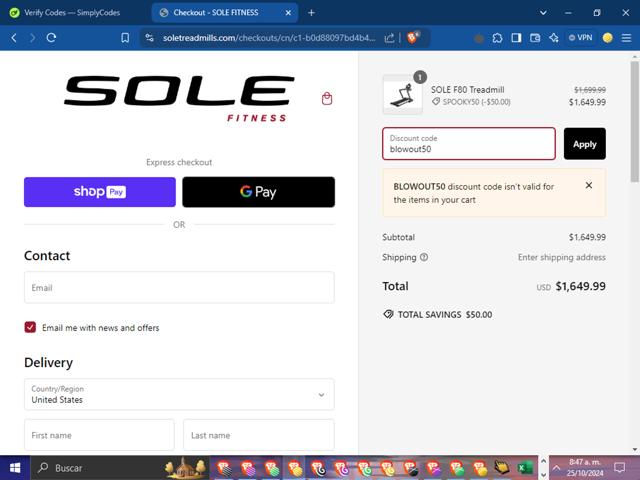This screenshot has width=640, height=480.
Task: Click the Total Savings tag icon
Action: [388, 314]
